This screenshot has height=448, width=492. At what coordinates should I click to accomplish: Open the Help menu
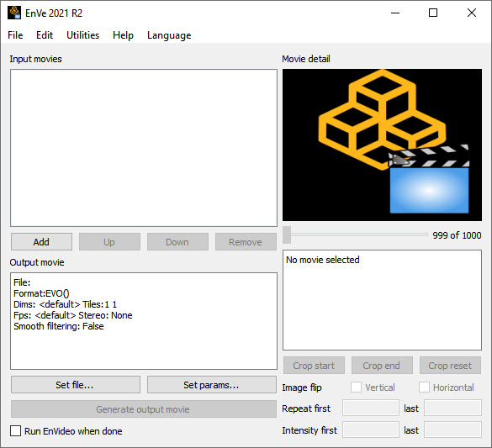pos(123,35)
